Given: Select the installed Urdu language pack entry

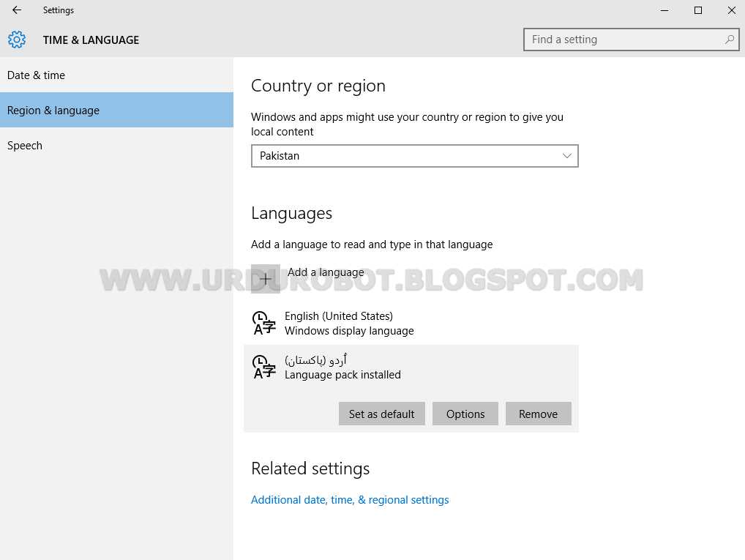Looking at the screenshot, I should click(x=349, y=367).
